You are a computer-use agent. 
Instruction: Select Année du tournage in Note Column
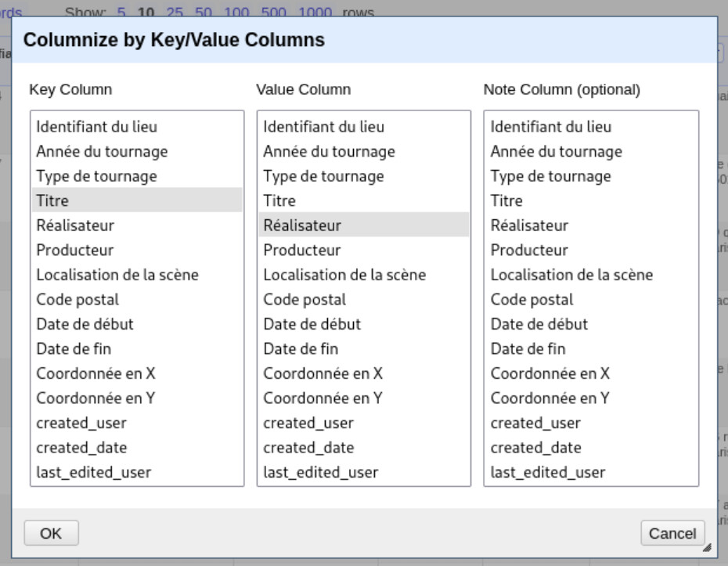(556, 151)
